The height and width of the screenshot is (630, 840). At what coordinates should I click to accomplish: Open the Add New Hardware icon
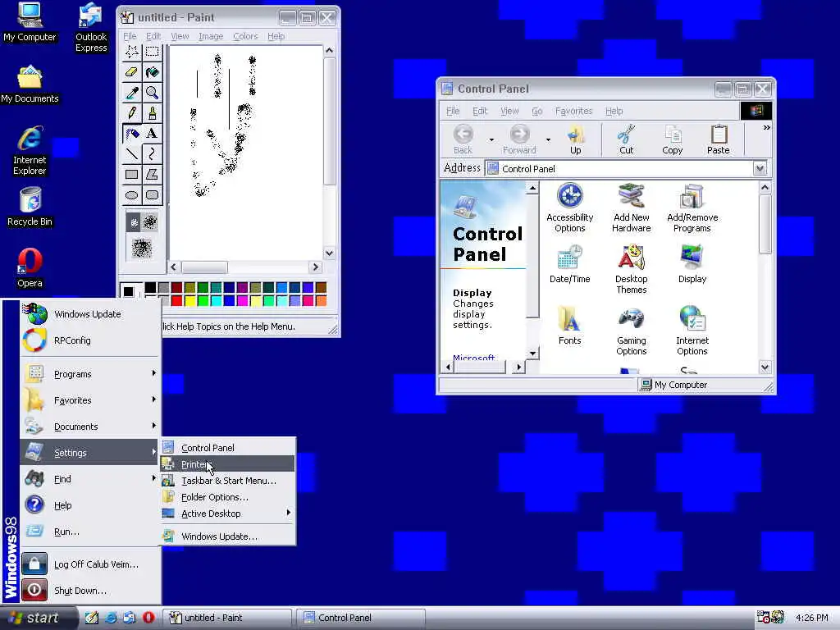tap(631, 208)
